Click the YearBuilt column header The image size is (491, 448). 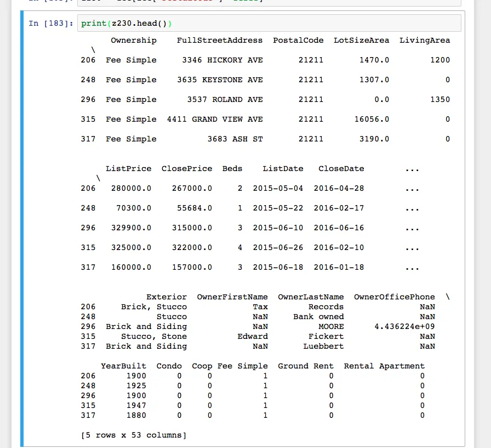point(124,366)
